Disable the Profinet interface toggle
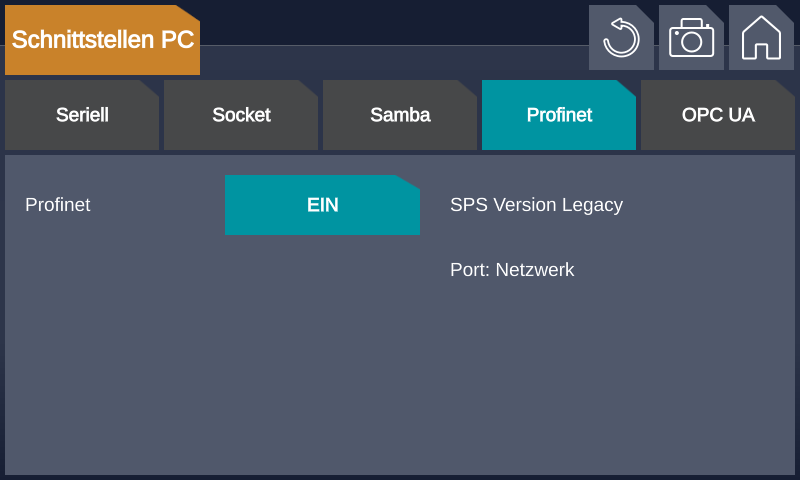The height and width of the screenshot is (480, 800). click(322, 205)
